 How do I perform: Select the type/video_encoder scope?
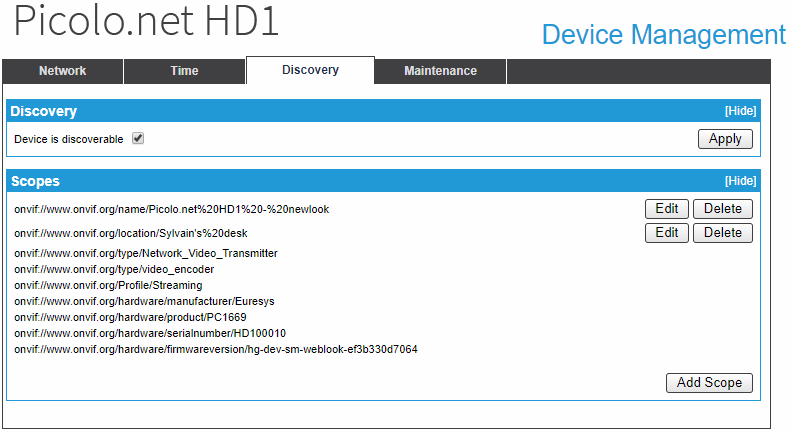(x=114, y=269)
